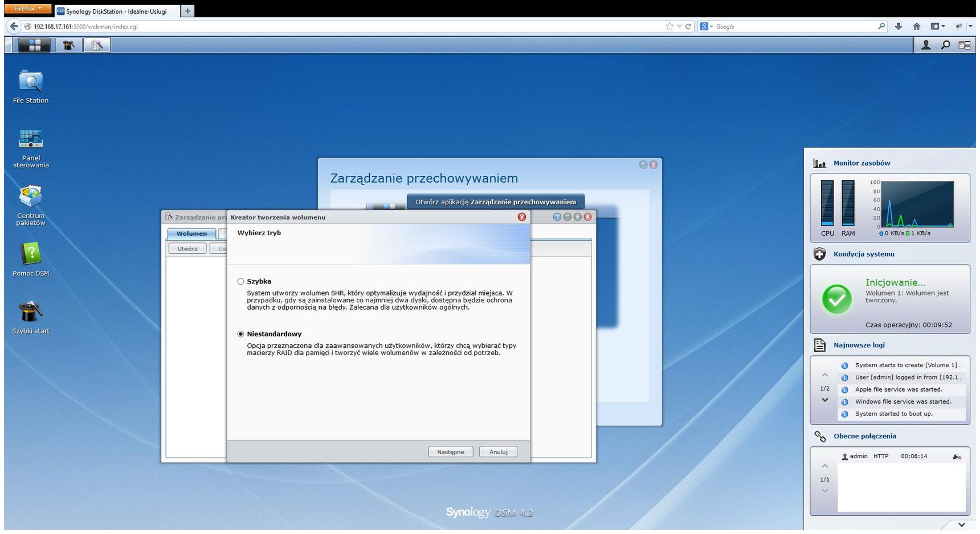Open Szybki start wizard icon
The width and height of the screenshot is (980, 534).
pyautogui.click(x=31, y=318)
